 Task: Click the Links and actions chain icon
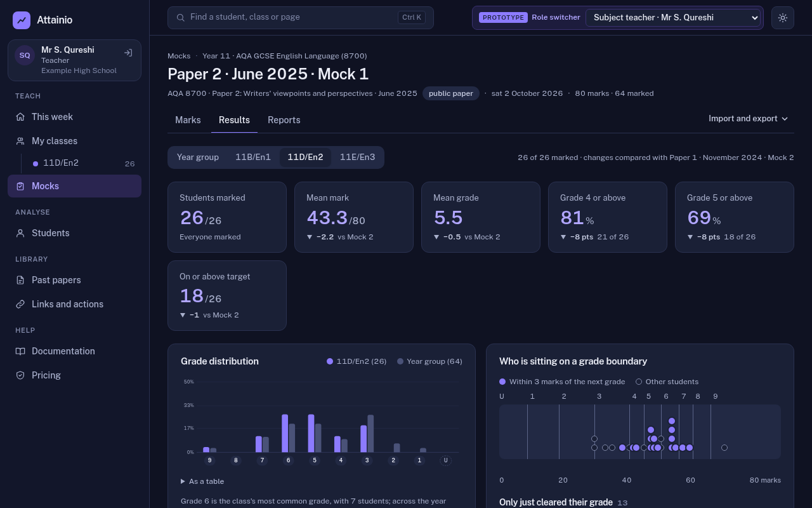click(x=20, y=304)
